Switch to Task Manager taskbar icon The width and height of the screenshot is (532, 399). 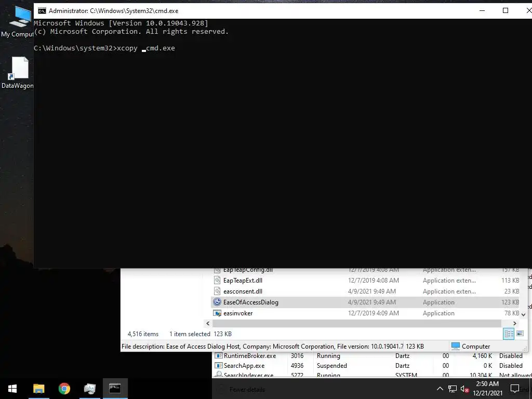pos(89,389)
